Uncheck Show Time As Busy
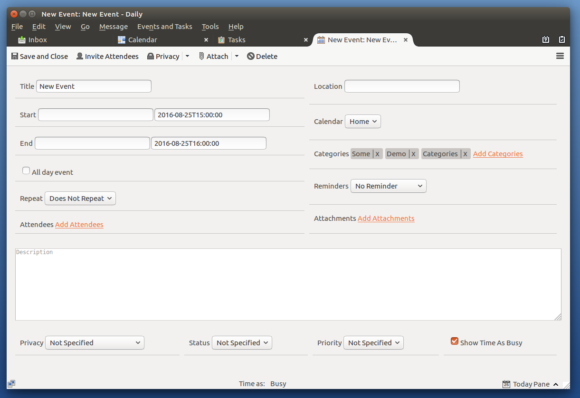The image size is (580, 398). coord(455,341)
